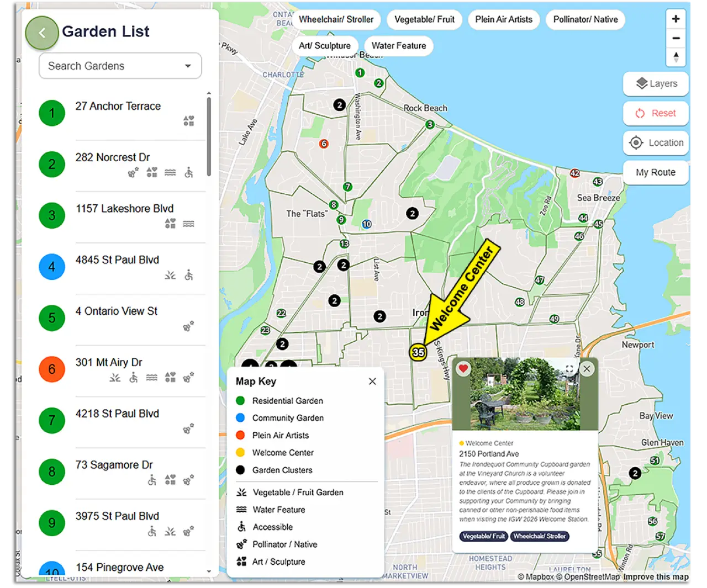Click the Reset button
The width and height of the screenshot is (707, 588).
tap(656, 113)
